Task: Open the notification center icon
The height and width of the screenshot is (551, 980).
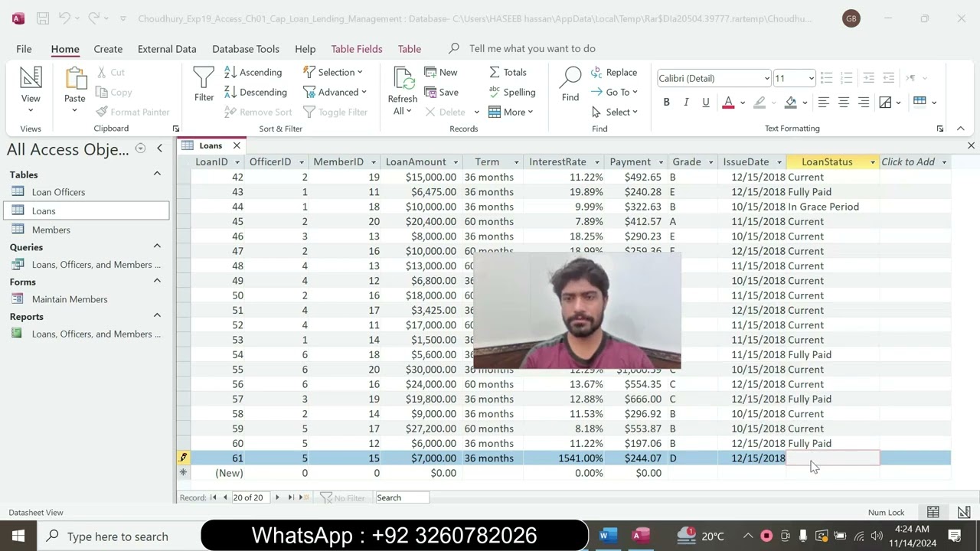Action: click(955, 536)
